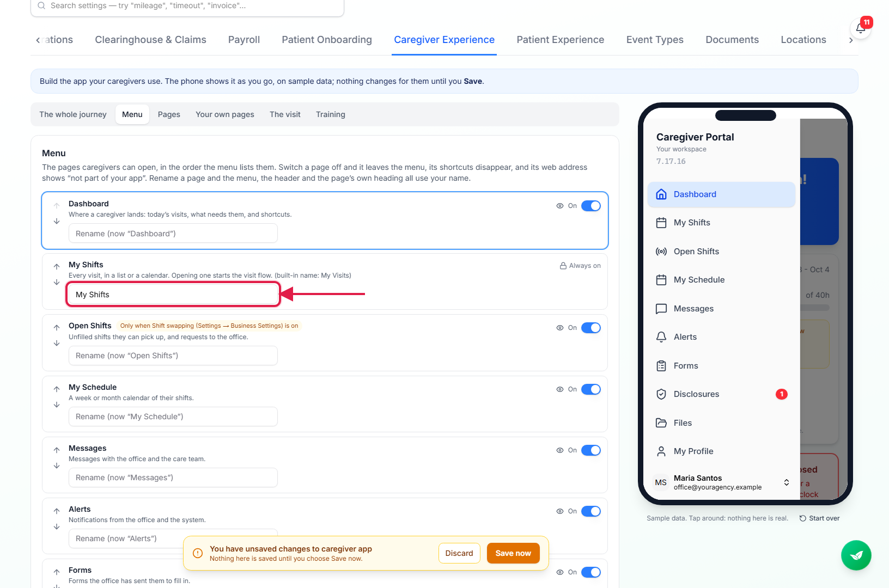889x588 pixels.
Task: Discard the unsaved caregiver app changes
Action: click(459, 553)
